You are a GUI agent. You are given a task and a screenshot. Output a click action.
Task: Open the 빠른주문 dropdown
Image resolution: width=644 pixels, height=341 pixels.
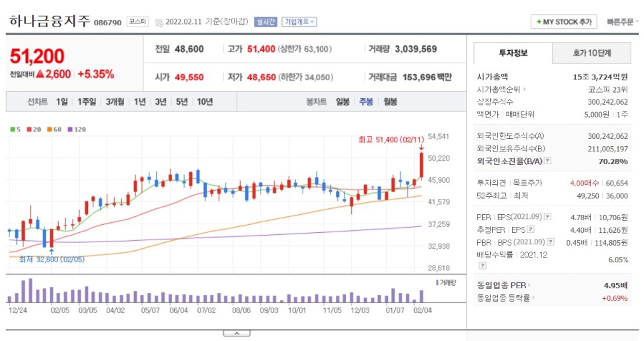pos(623,22)
